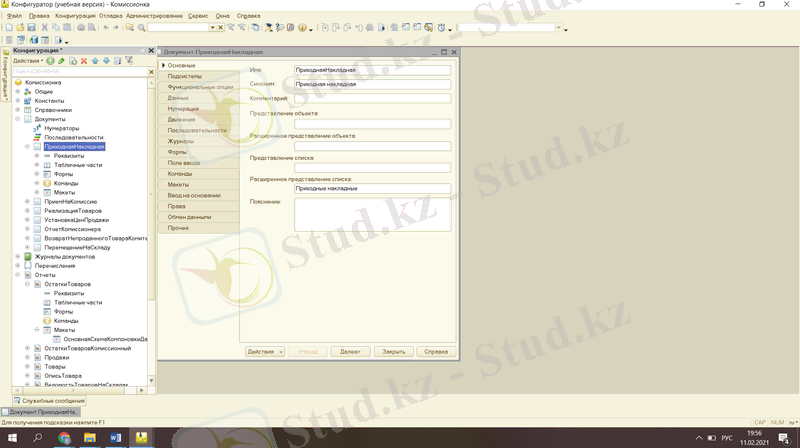Image resolution: width=800 pixels, height=448 pixels.
Task: Switch to the Ввод на основании tab
Action: point(198,195)
